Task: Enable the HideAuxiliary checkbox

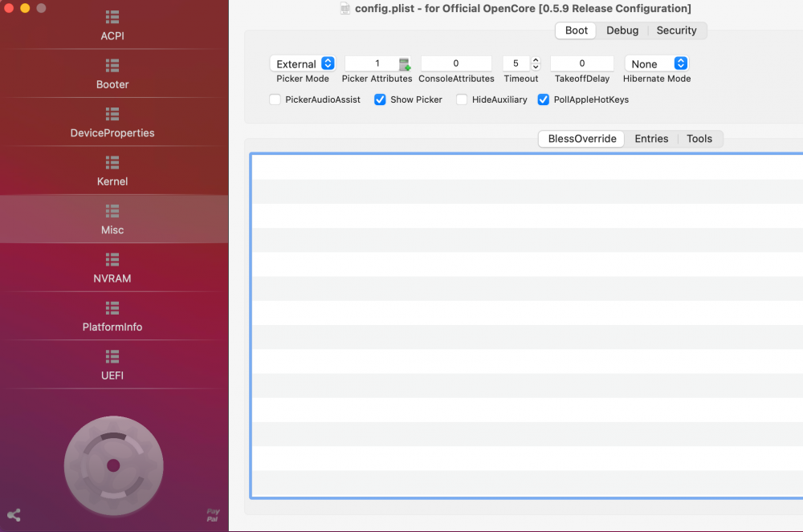Action: 462,99
